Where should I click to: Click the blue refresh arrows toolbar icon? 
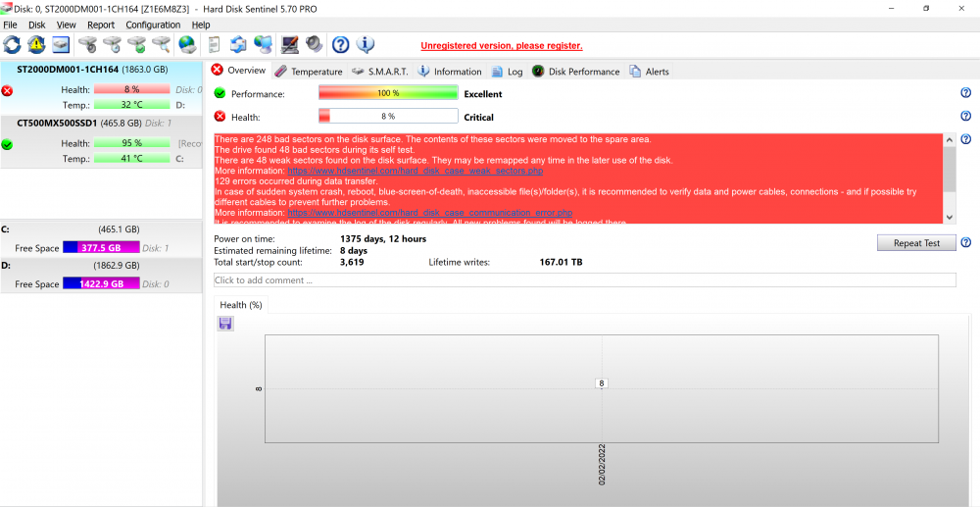point(12,45)
